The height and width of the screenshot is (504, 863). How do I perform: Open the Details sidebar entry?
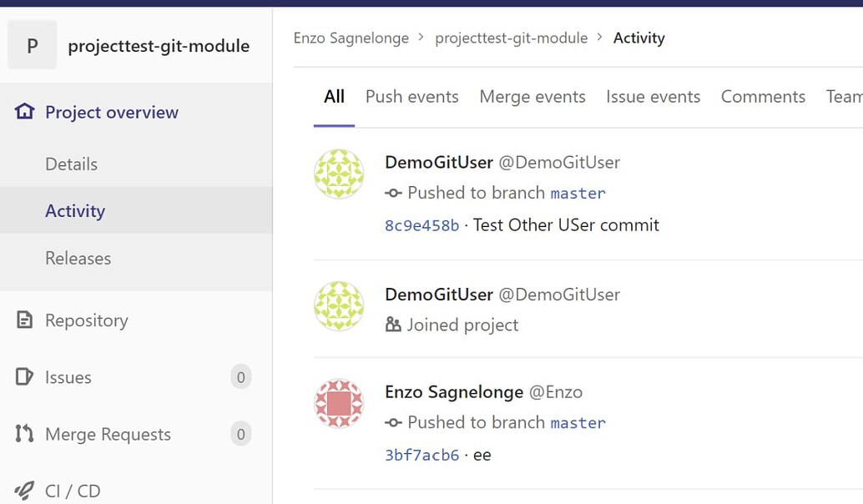(71, 164)
